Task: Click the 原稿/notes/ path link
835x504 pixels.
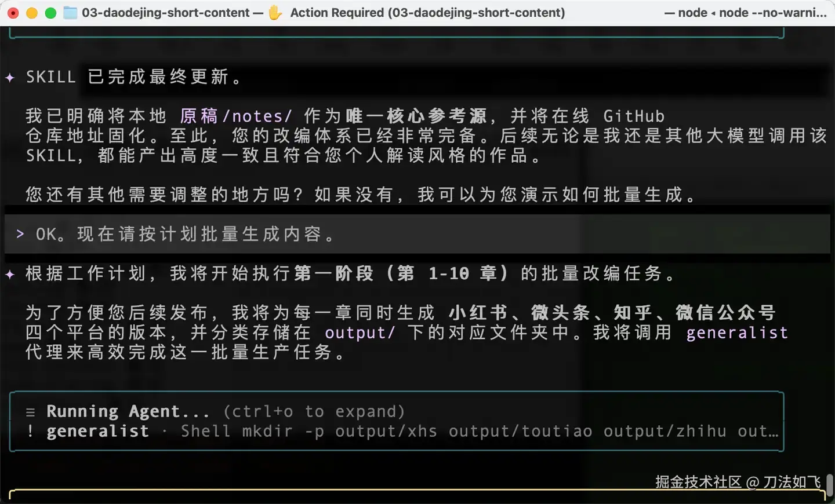Action: [236, 116]
